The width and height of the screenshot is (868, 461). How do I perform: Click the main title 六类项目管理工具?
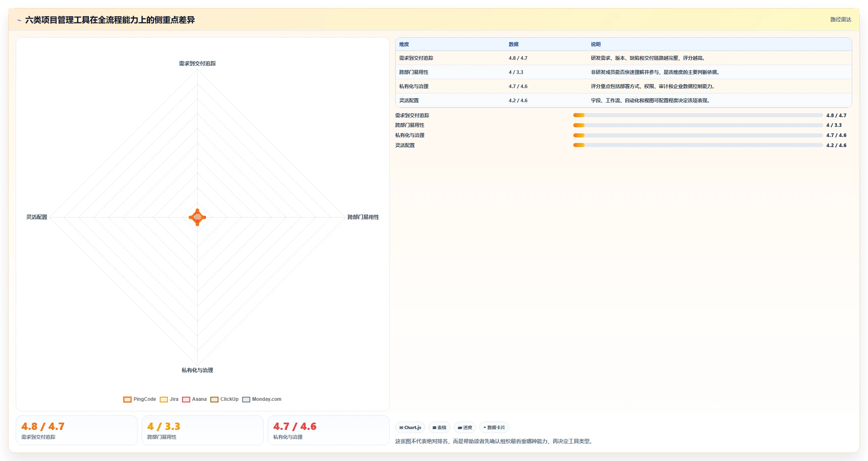(x=110, y=20)
